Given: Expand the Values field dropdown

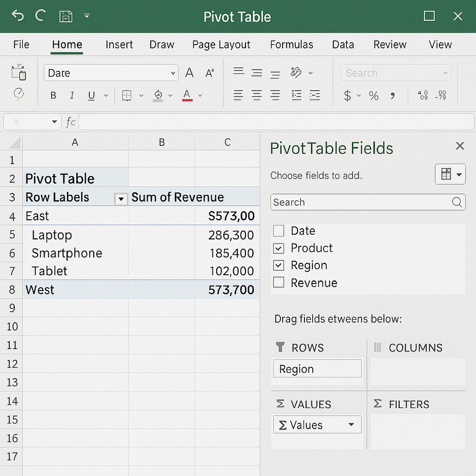Looking at the screenshot, I should coord(351,425).
